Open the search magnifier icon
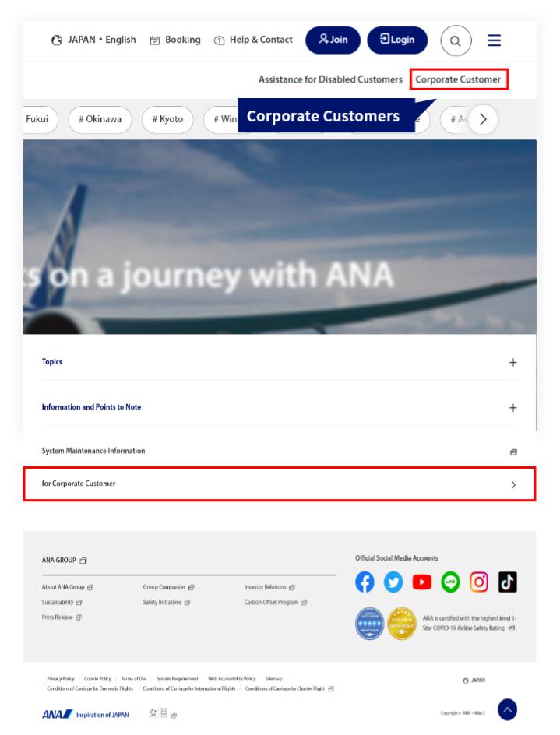560x735 pixels. (x=456, y=40)
